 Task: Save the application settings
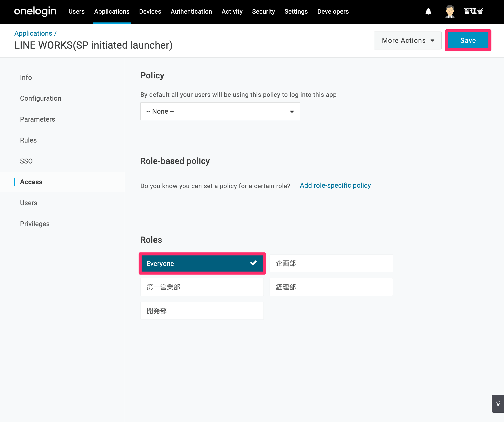(468, 41)
